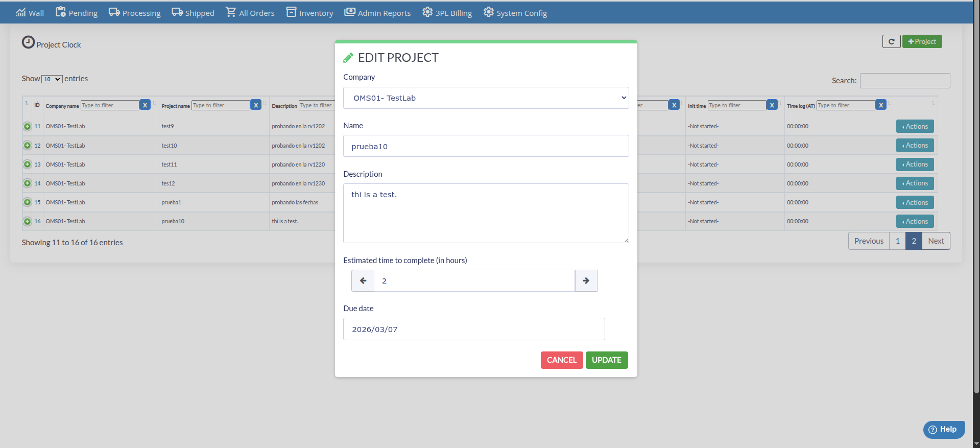Expand row 13 using the green plus icon
Viewport: 980px width, 448px height.
28,164
